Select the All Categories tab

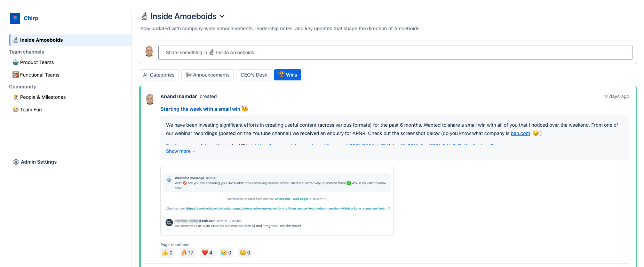159,75
